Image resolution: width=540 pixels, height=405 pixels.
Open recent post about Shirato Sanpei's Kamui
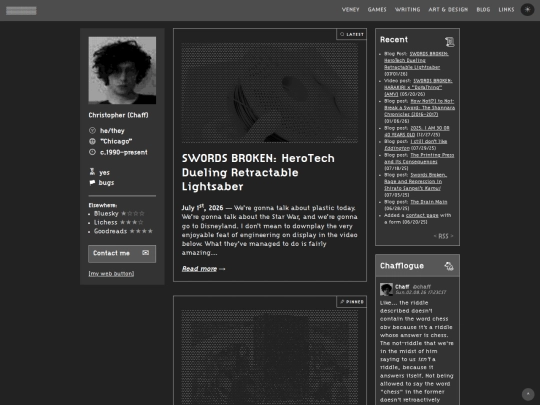(415, 181)
